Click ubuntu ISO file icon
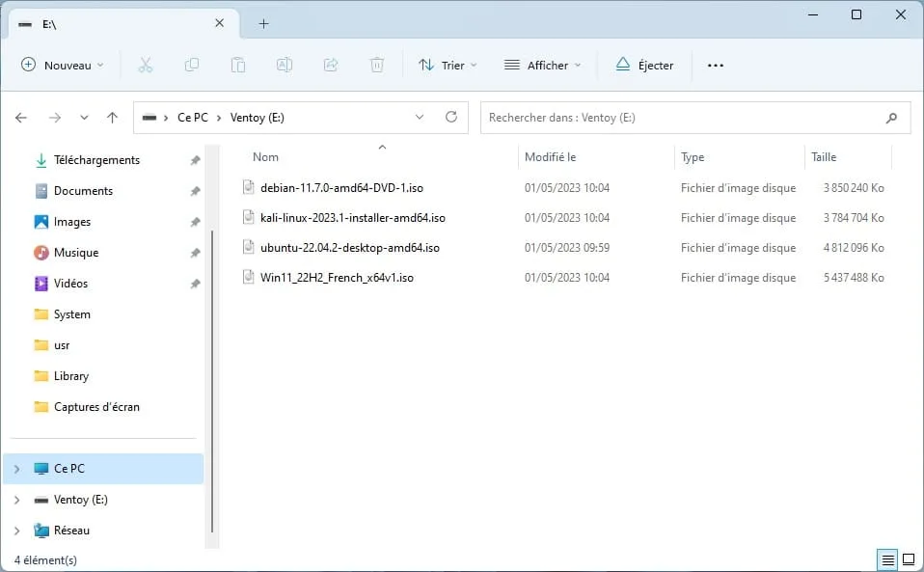Viewport: 924px width, 572px height. pos(249,247)
